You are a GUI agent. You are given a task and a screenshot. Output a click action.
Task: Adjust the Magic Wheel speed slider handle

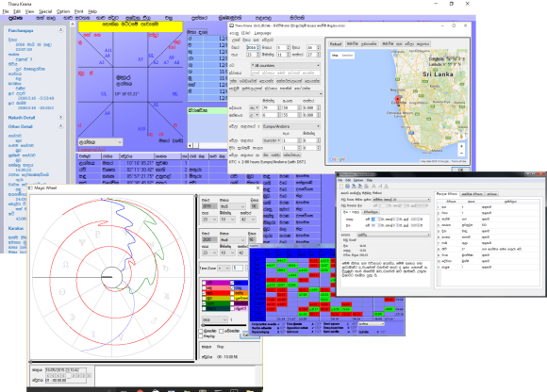(x=203, y=325)
